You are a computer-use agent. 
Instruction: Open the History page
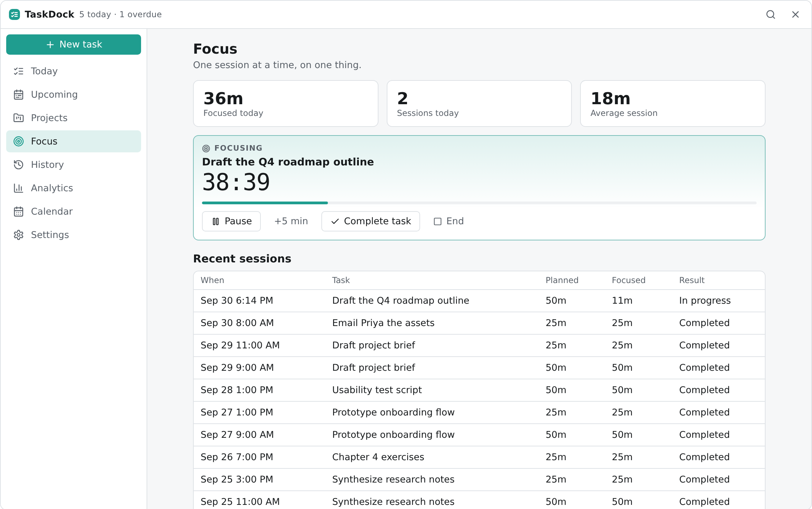click(74, 165)
